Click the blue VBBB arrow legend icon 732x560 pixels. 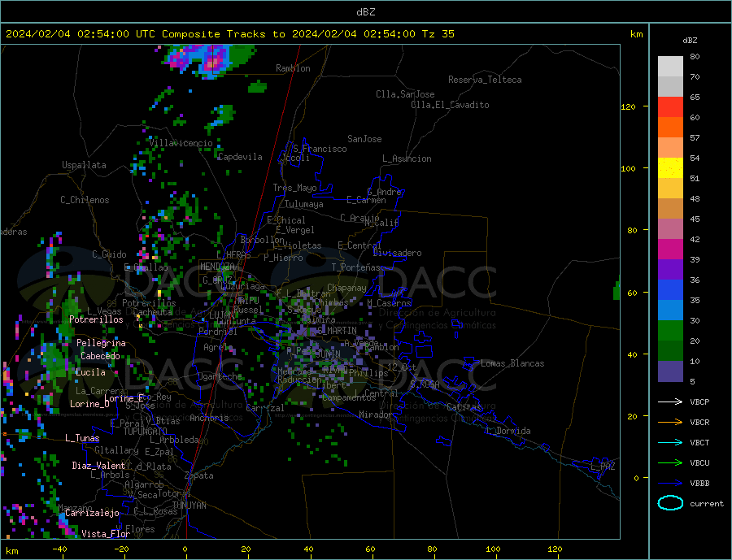(670, 484)
